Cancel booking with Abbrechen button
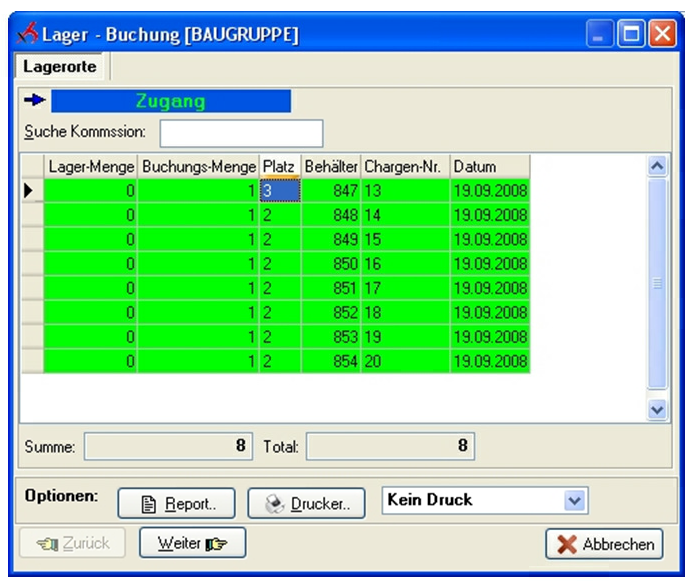This screenshot has height=585, width=690. click(604, 545)
